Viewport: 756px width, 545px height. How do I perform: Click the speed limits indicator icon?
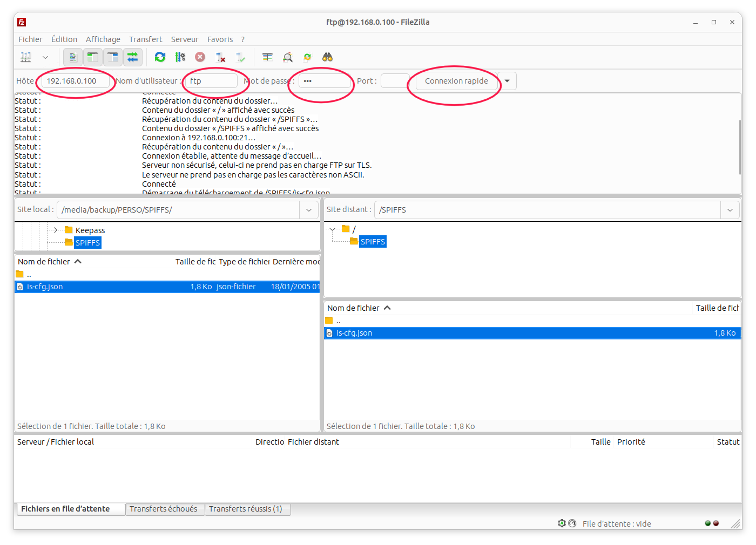pos(572,523)
